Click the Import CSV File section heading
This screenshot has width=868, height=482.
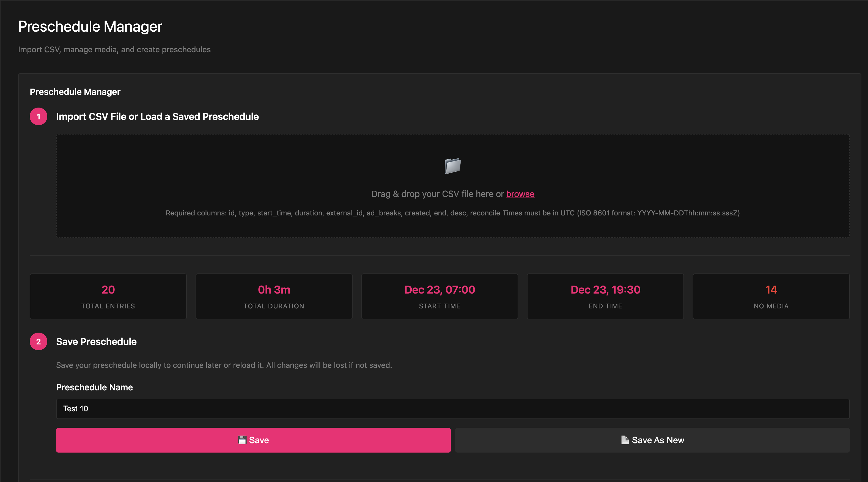[157, 117]
